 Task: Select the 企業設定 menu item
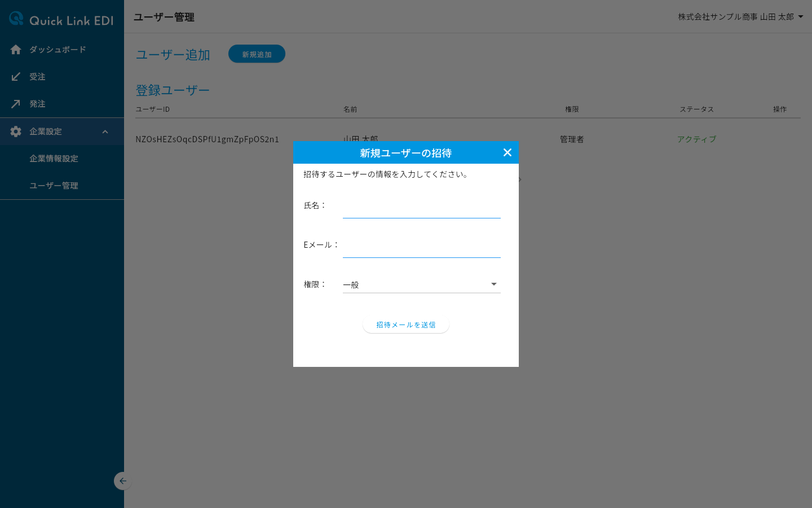click(62, 132)
